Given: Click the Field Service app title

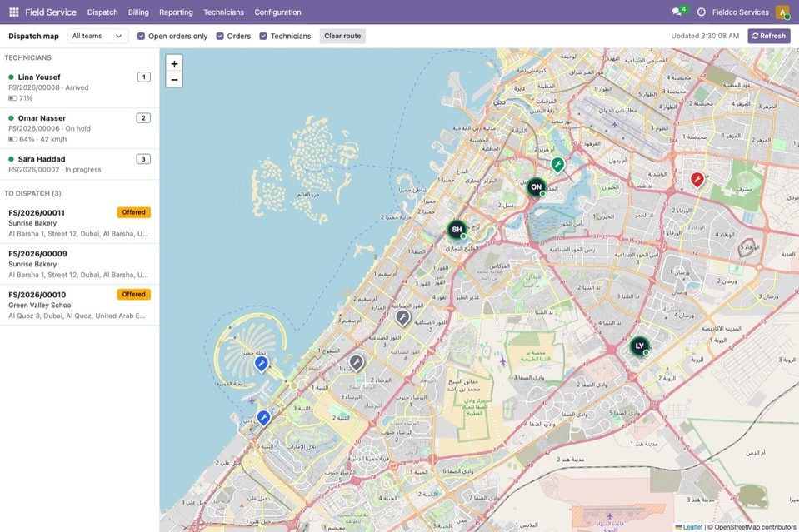Looking at the screenshot, I should [51, 12].
